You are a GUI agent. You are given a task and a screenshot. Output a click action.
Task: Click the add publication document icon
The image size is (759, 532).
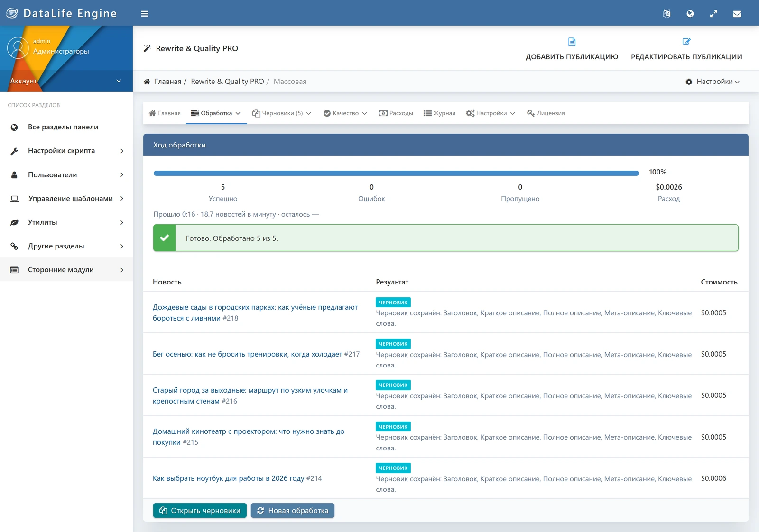pyautogui.click(x=572, y=42)
